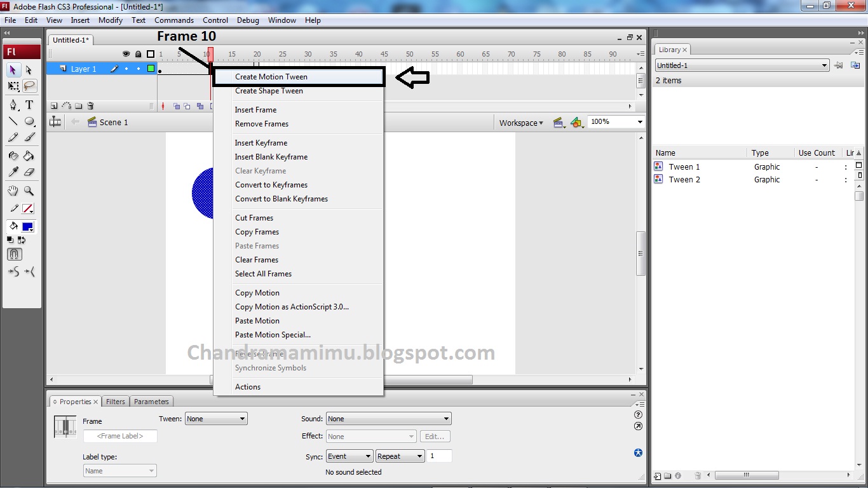The height and width of the screenshot is (488, 868).
Task: Select the Pencil tool
Action: click(13, 137)
